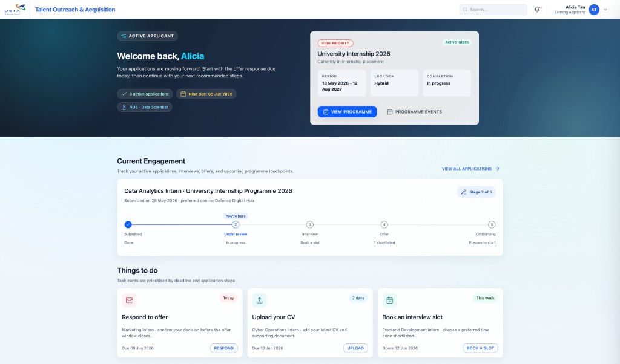Click the Stage 2 of 5 badge

point(476,192)
